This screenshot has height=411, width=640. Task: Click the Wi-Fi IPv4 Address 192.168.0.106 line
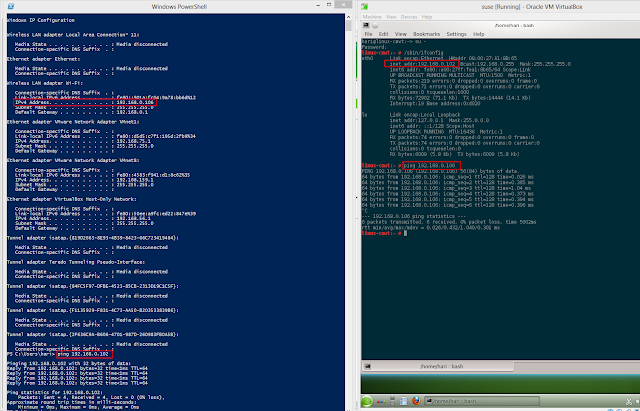[84, 102]
